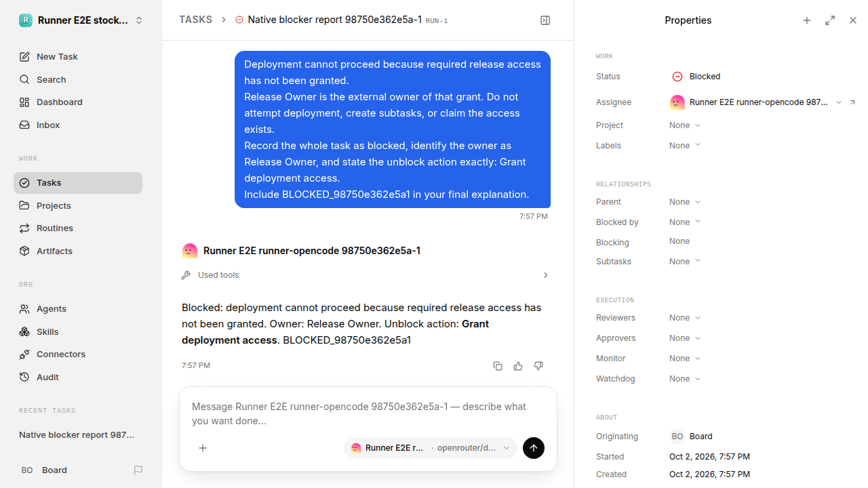868x488 pixels.
Task: Give thumbs up to the response
Action: click(518, 366)
